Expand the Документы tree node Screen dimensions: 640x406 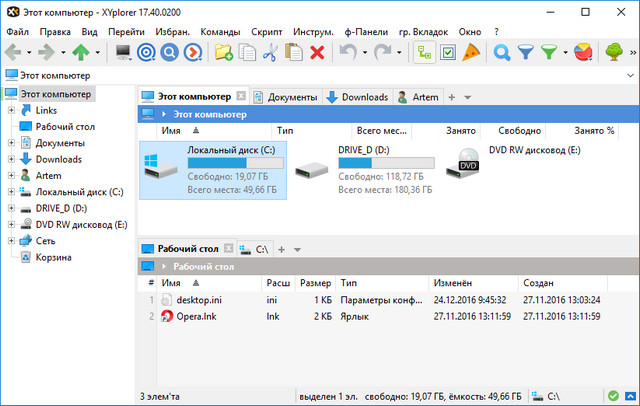12,143
